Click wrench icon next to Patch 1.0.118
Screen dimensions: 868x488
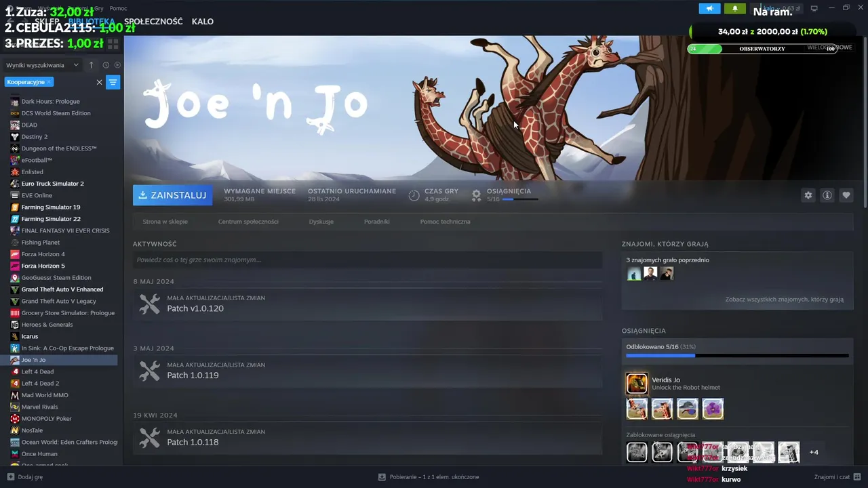pos(149,438)
